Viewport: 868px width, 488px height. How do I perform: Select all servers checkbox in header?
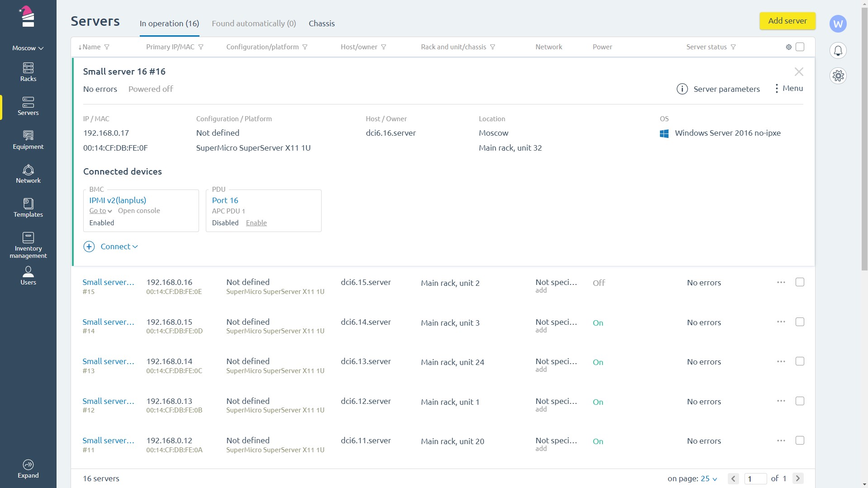point(800,47)
